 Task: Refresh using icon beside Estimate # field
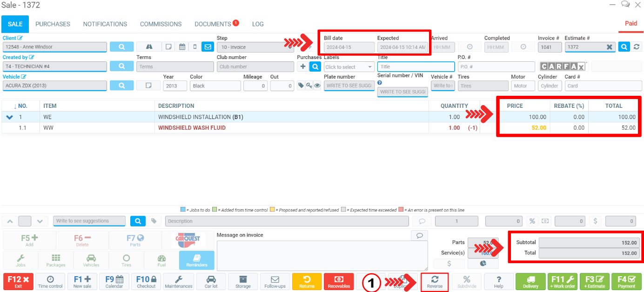point(637,47)
